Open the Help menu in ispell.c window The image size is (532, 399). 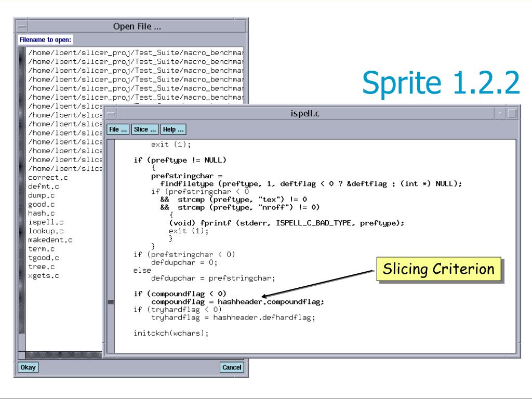coord(173,129)
